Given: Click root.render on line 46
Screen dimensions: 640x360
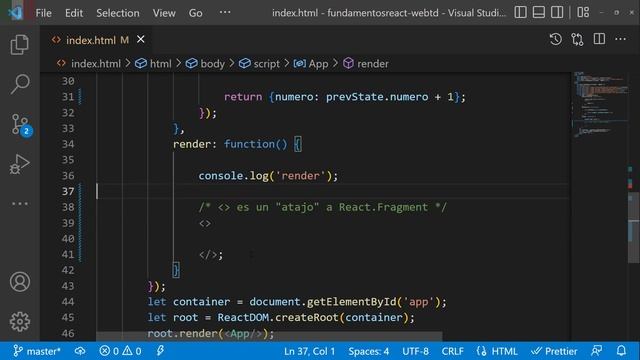Looking at the screenshot, I should pos(182,333).
